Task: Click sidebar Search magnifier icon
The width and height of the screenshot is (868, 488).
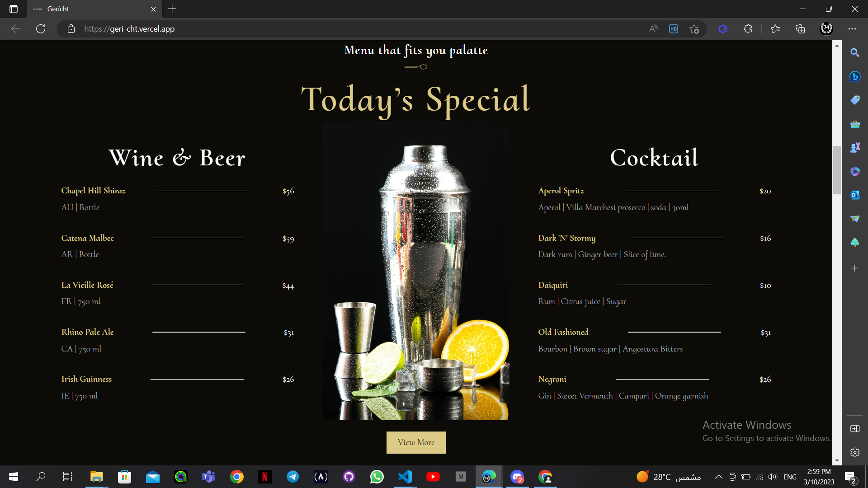Action: [x=854, y=53]
